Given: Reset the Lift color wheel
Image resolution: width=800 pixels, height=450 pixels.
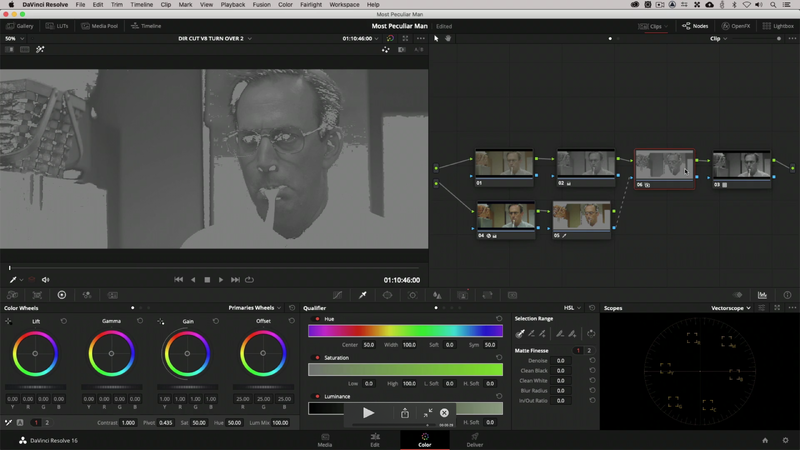Looking at the screenshot, I should (65, 321).
